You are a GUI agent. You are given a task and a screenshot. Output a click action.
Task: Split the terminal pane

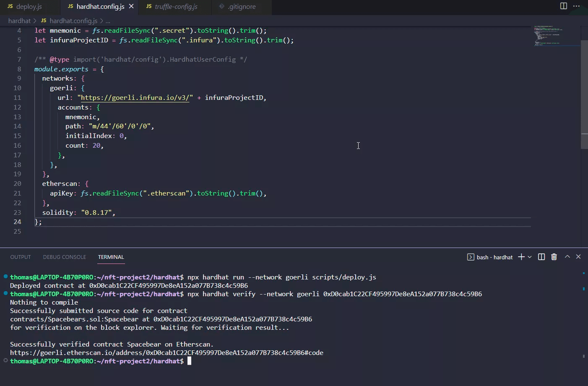tap(541, 257)
